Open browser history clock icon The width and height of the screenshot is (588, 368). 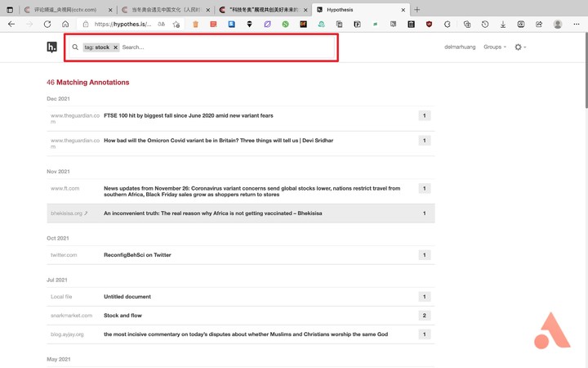click(485, 24)
